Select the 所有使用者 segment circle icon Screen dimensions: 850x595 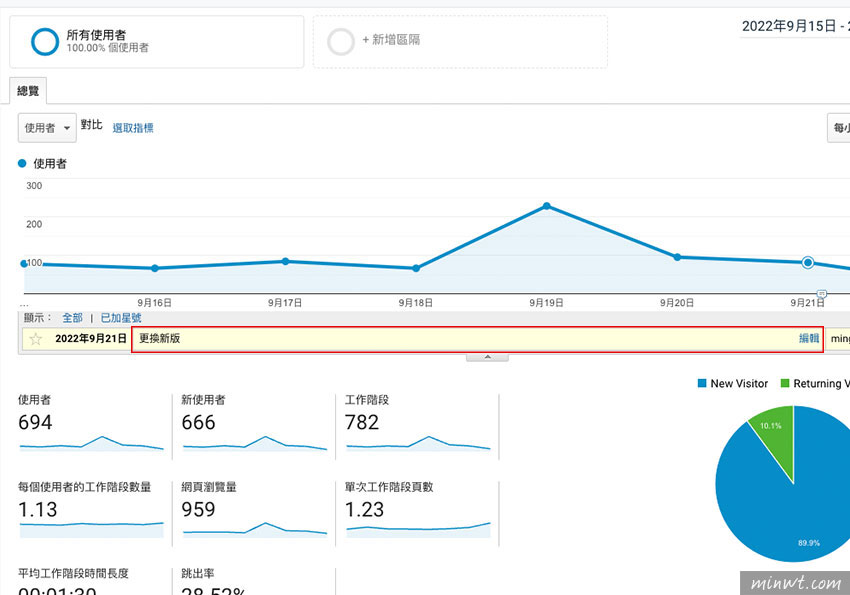tap(44, 42)
